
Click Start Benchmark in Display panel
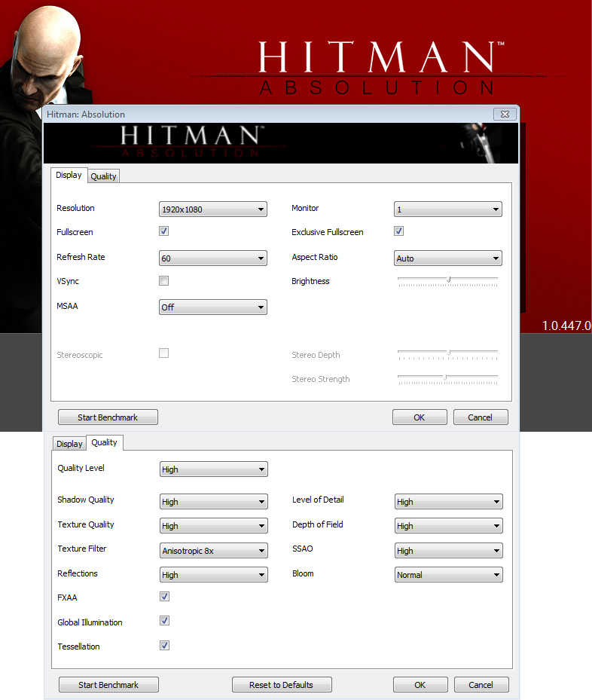(108, 417)
